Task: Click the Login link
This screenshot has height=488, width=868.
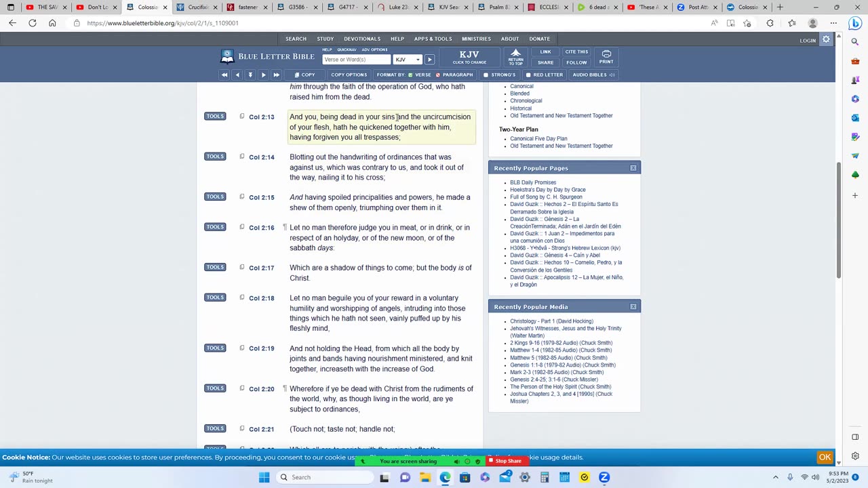Action: click(808, 41)
